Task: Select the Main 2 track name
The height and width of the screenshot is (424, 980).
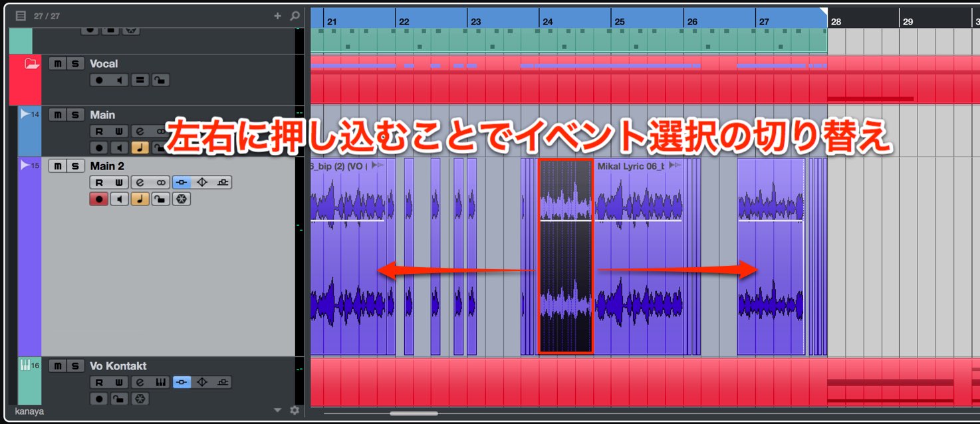Action: point(107,166)
